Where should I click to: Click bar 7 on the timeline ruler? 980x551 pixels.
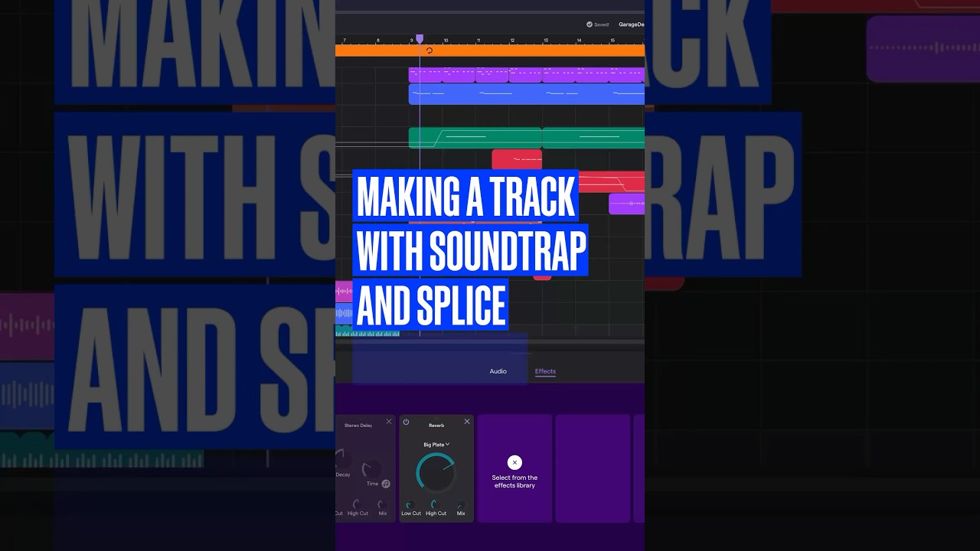345,40
